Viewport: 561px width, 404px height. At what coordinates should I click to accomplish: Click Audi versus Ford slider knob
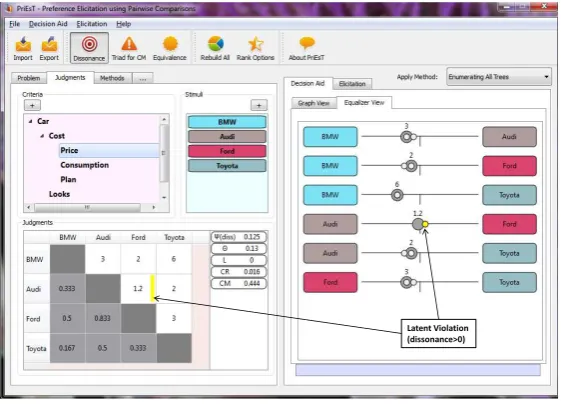418,224
